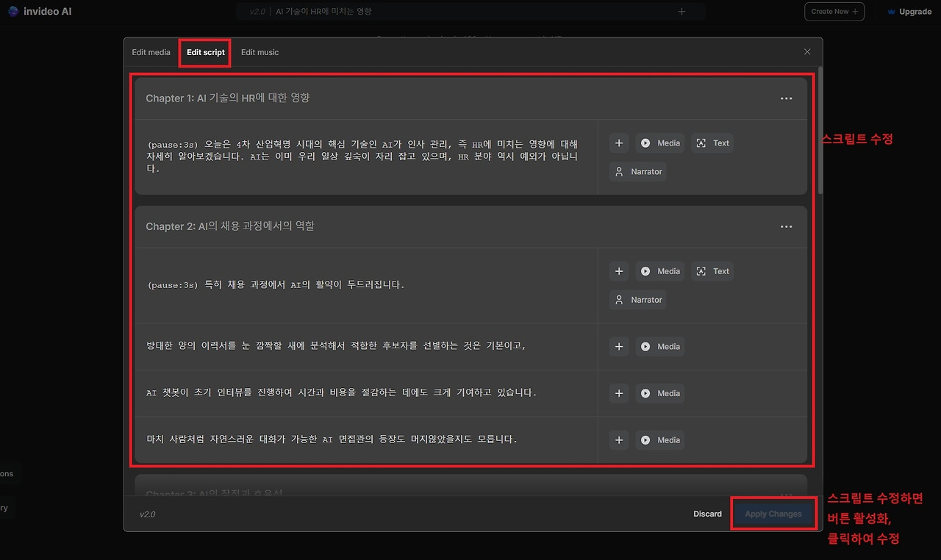The height and width of the screenshot is (560, 941).
Task: Edit script line 'AI 챗봇이 초기 인터뷰를 진행하여'
Action: coord(341,393)
